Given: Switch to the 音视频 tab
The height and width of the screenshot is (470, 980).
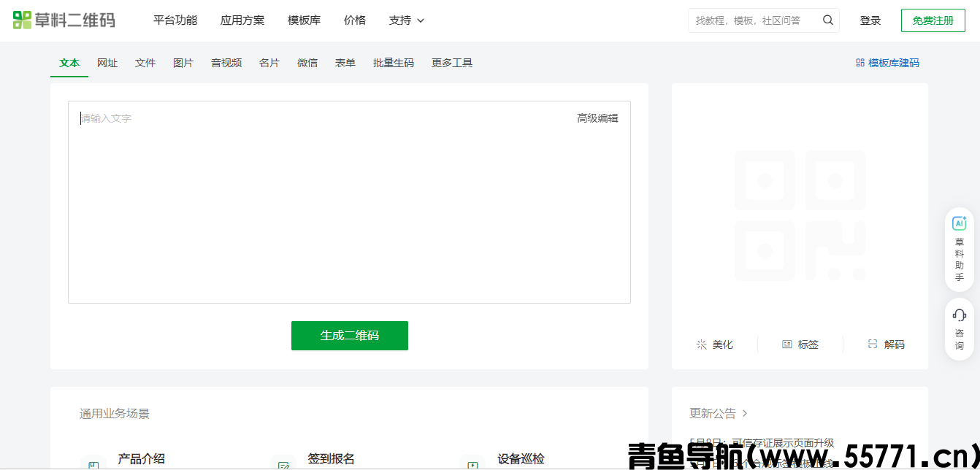Looking at the screenshot, I should tap(226, 63).
